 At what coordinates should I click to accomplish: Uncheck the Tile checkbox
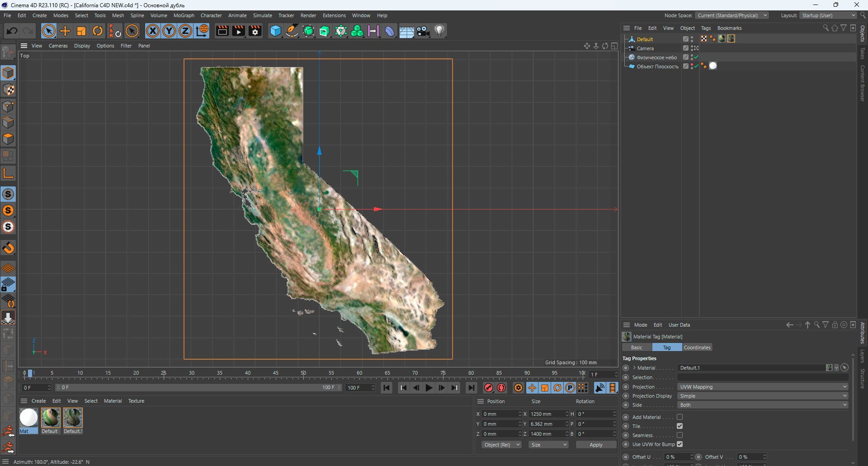pos(679,426)
